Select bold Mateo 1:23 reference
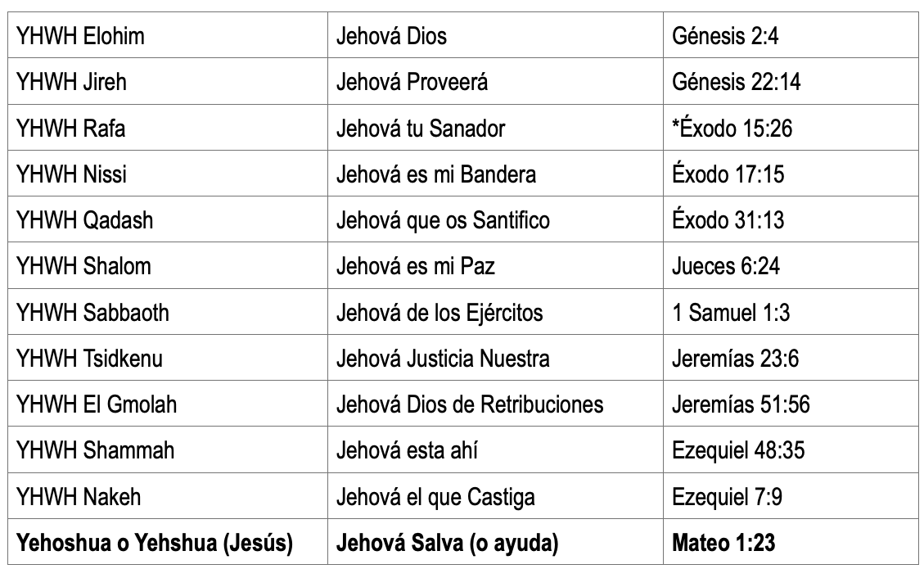The width and height of the screenshot is (924, 569). [x=723, y=543]
